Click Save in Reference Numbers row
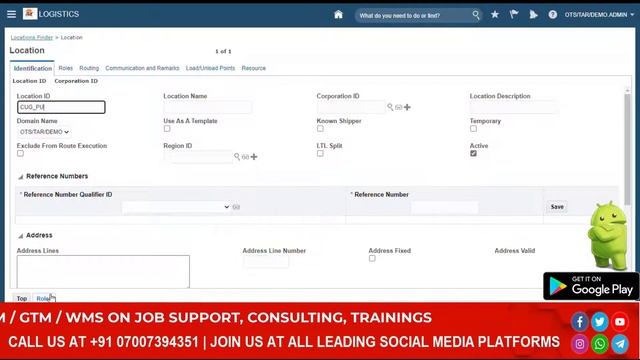Screen dimensions: 640x360 tap(557, 207)
